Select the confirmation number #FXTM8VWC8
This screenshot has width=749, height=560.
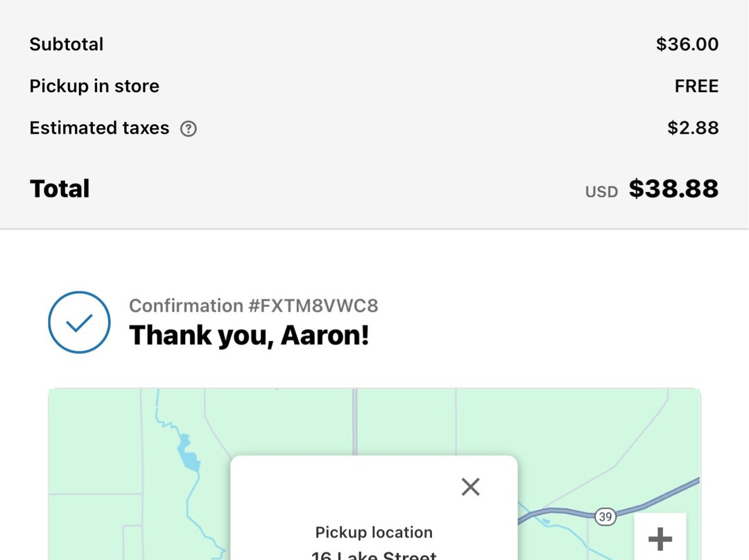tap(253, 306)
